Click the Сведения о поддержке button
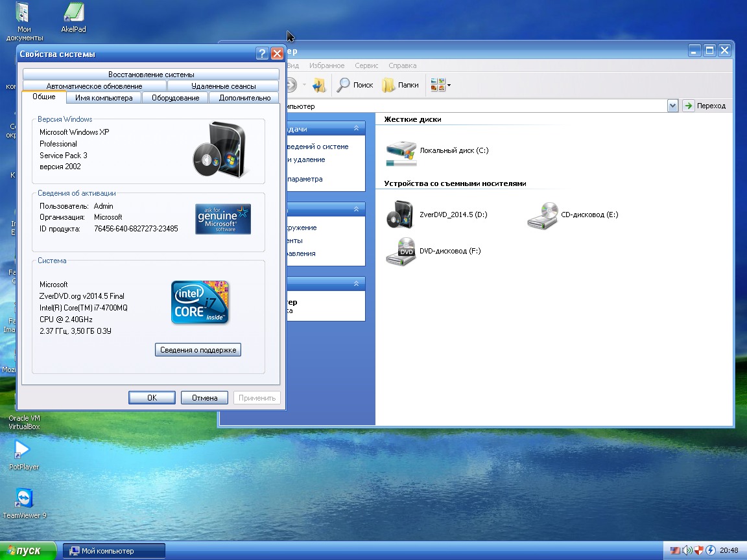The image size is (747, 560). [198, 350]
